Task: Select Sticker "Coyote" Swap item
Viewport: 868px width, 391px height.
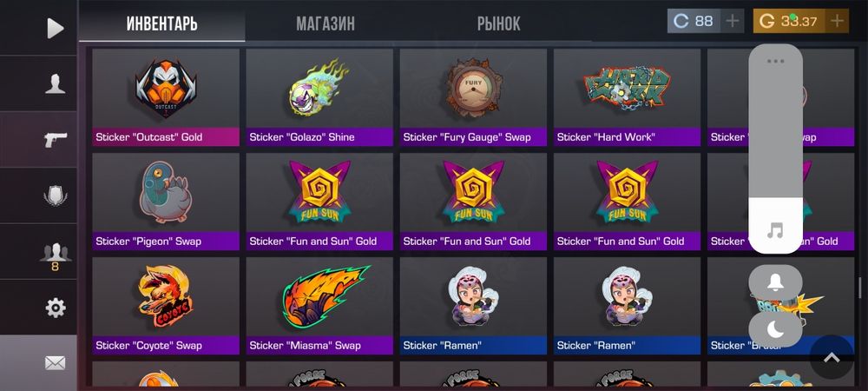Action: [x=166, y=306]
